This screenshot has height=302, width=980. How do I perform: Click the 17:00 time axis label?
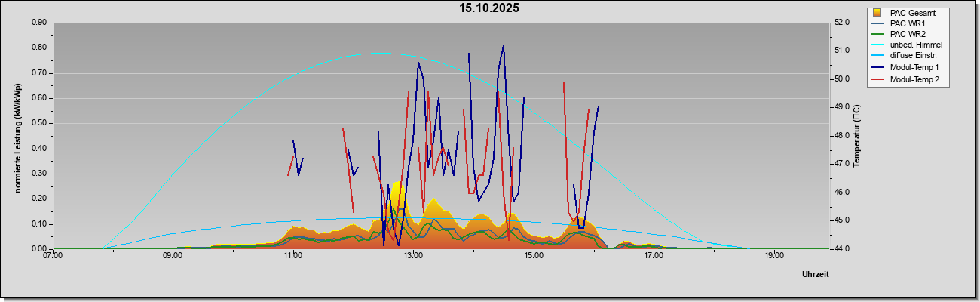(x=654, y=256)
